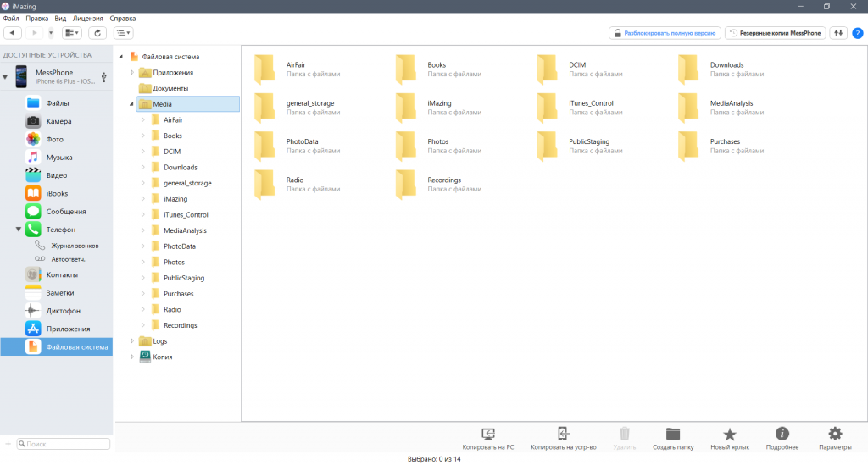Open Параметры gear icon
Screen dimensions: 868x465
click(x=835, y=435)
